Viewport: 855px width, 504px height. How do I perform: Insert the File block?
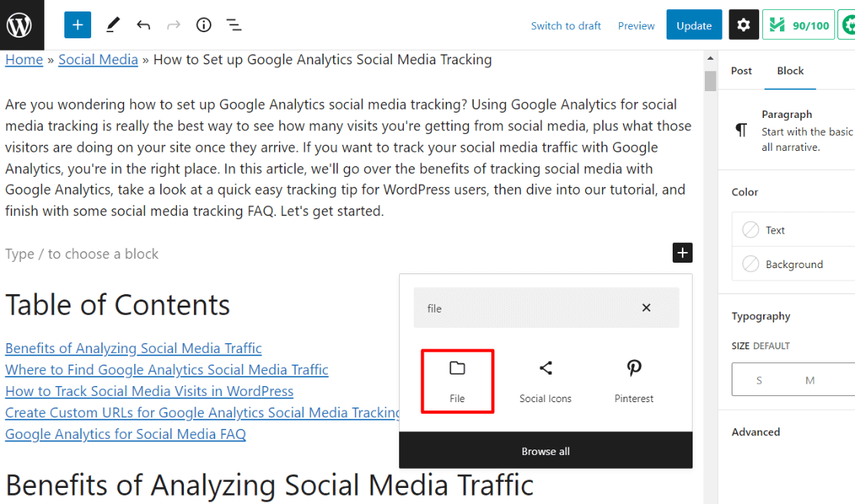(x=457, y=379)
